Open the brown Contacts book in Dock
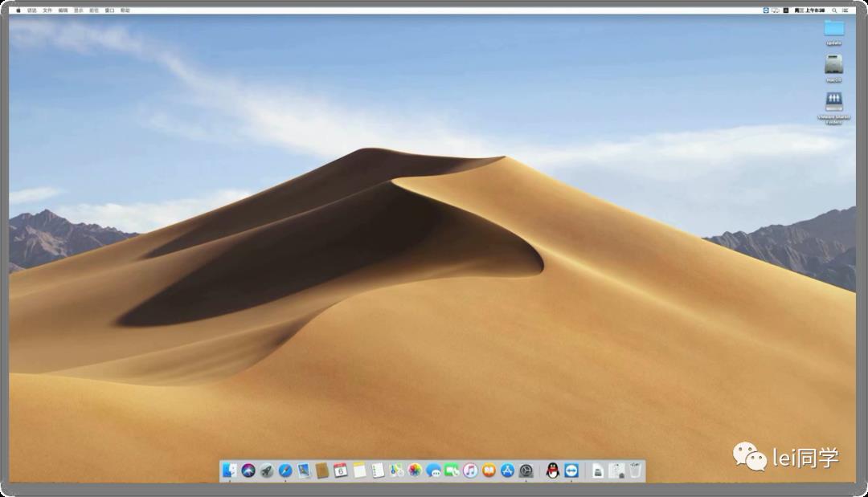The image size is (868, 497). click(x=322, y=471)
